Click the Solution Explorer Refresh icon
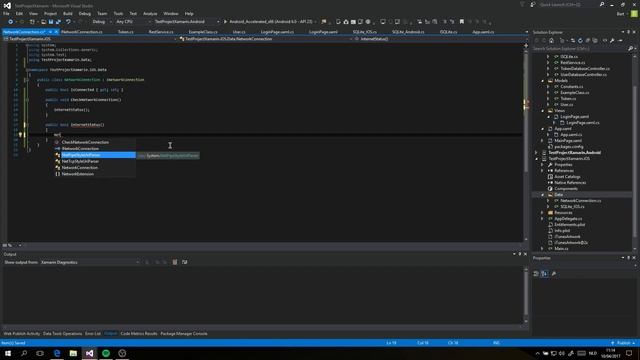Viewport: 640px width, 360px height. 580,40
